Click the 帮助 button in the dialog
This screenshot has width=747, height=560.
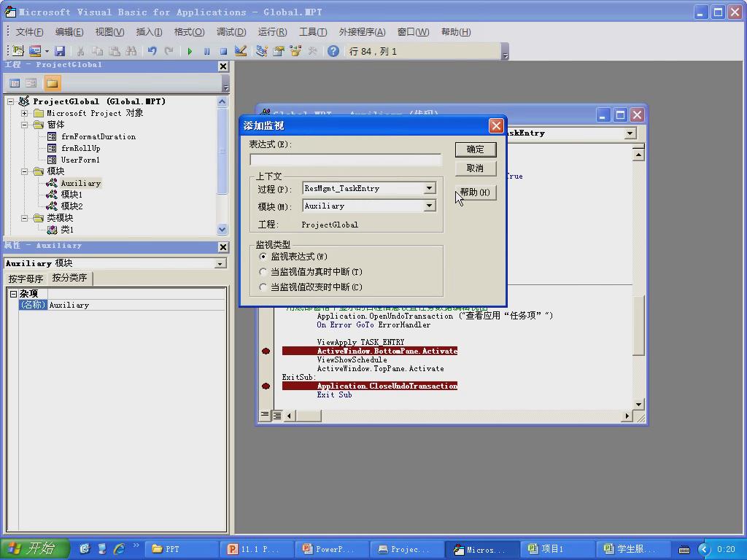[x=476, y=192]
